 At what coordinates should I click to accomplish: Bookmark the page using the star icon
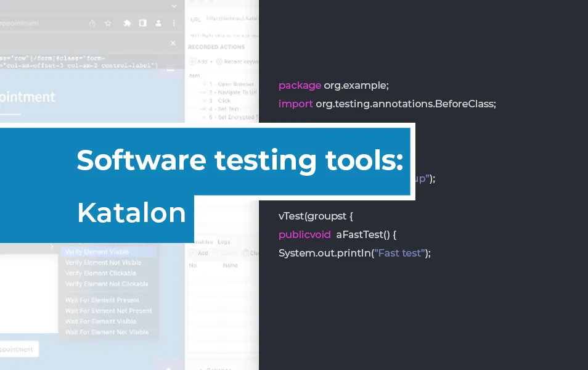click(x=108, y=22)
